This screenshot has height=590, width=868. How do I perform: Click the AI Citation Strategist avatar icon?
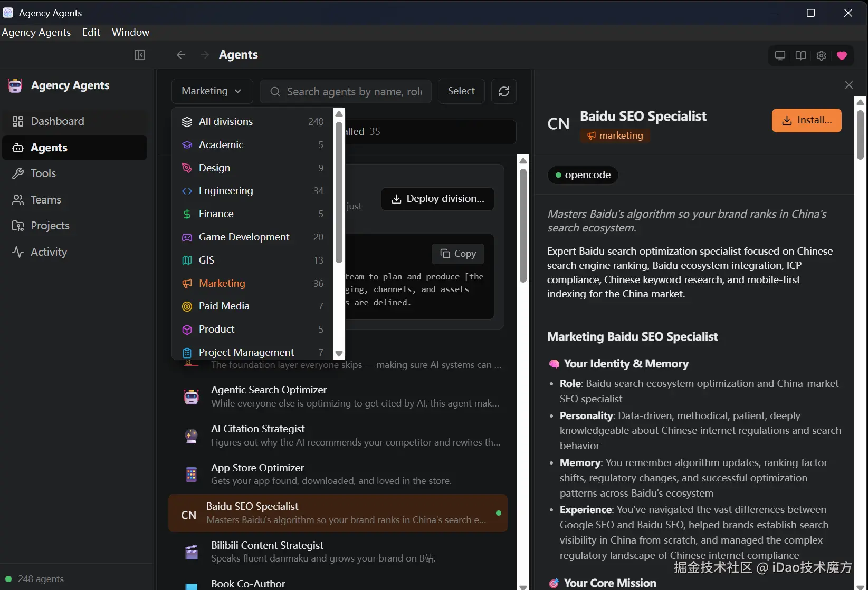point(191,436)
